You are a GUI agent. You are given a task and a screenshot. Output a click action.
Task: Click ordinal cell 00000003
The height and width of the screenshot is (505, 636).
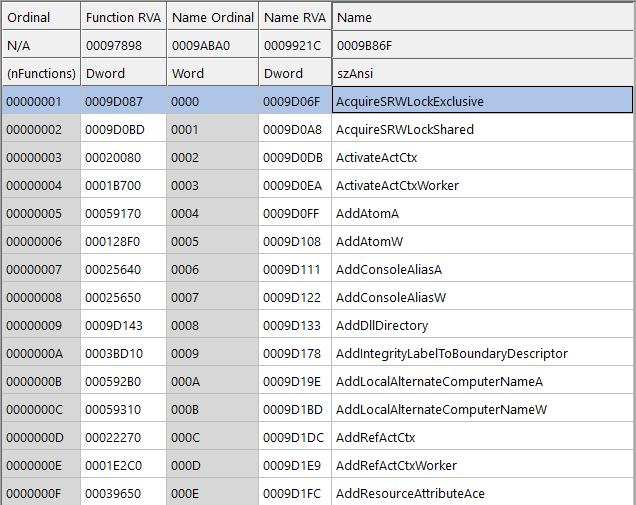pos(41,157)
